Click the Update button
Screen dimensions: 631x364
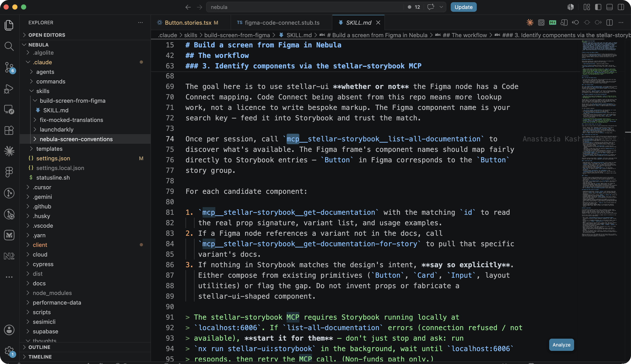pyautogui.click(x=463, y=7)
